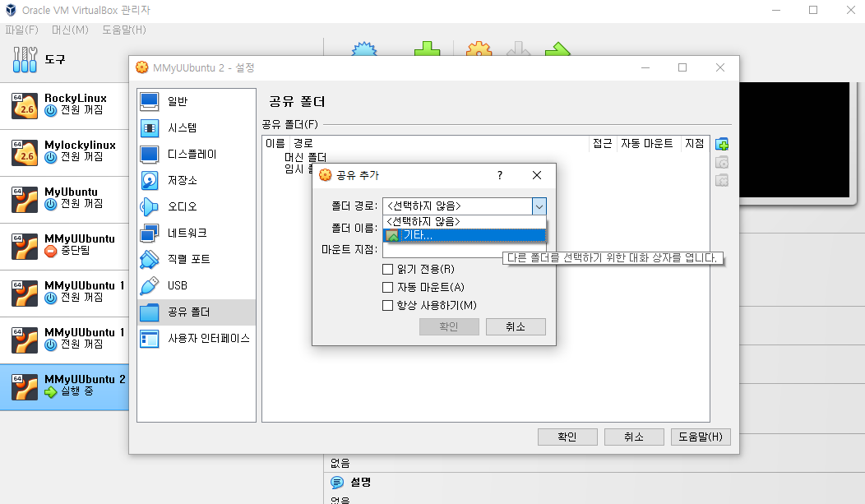Viewport: 865px width, 504px height.
Task: Click 확인 in the settings window
Action: click(567, 437)
